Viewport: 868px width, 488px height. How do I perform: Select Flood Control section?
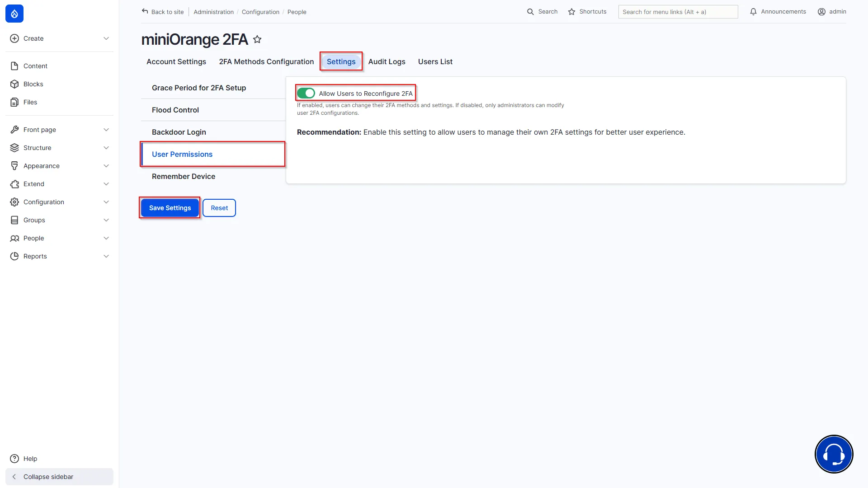coord(213,110)
